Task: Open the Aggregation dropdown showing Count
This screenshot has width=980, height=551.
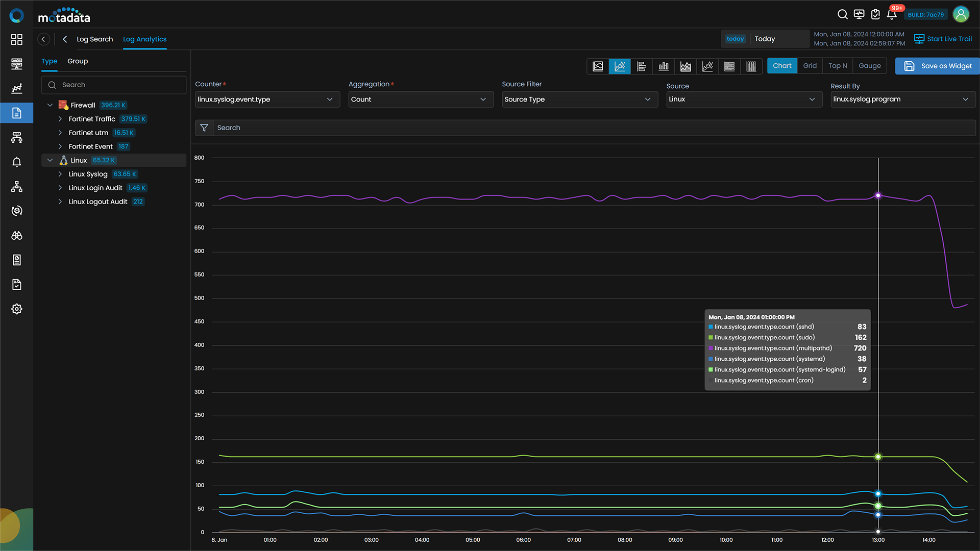Action: pyautogui.click(x=421, y=99)
